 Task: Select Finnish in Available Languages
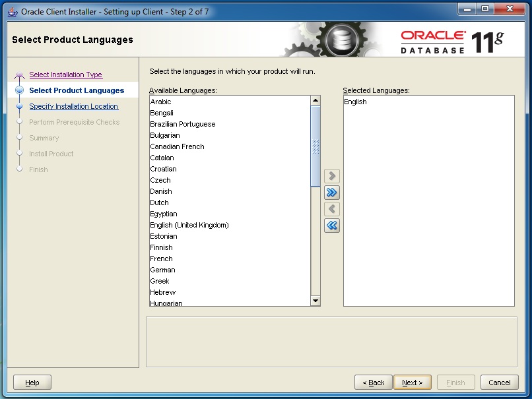(x=230, y=247)
